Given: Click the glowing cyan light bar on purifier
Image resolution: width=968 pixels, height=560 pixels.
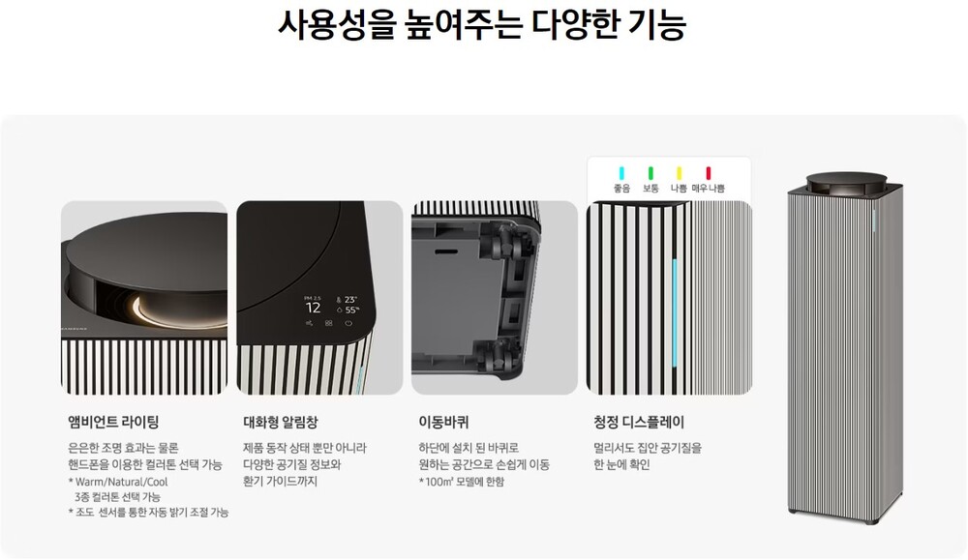Looking at the screenshot, I should (x=674, y=314).
